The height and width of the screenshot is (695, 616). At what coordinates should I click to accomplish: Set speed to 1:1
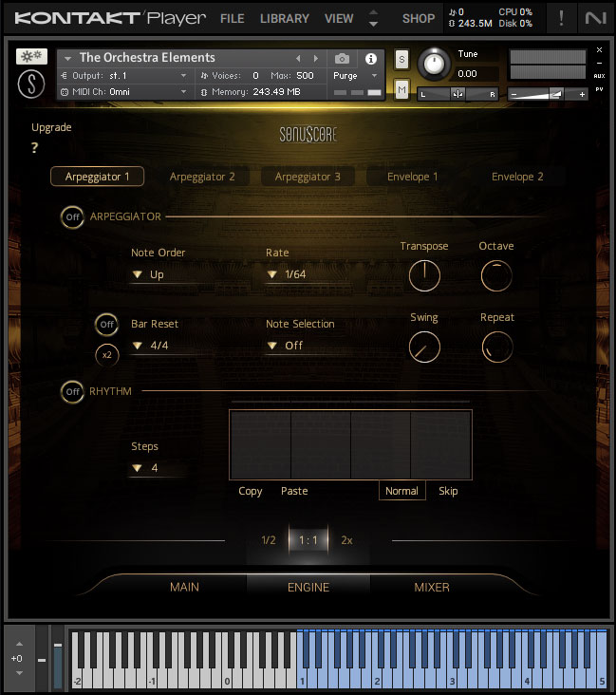pos(308,540)
